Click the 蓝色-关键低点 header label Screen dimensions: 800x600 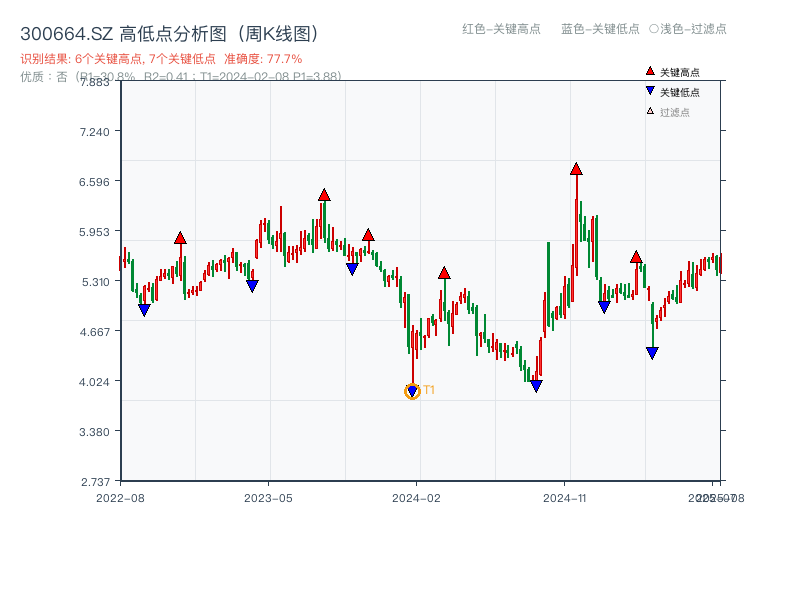coord(600,29)
